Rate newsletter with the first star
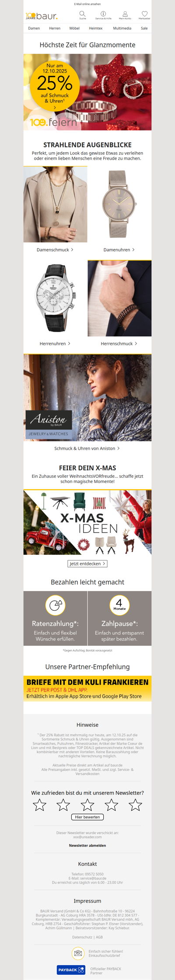Viewport: 175px width, 980px height. [x=40, y=805]
